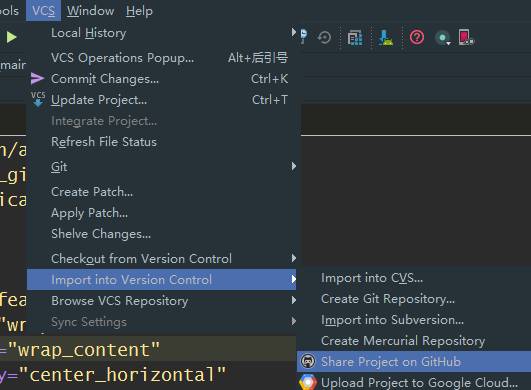The width and height of the screenshot is (531, 390).
Task: Open the Help menu
Action: (139, 11)
